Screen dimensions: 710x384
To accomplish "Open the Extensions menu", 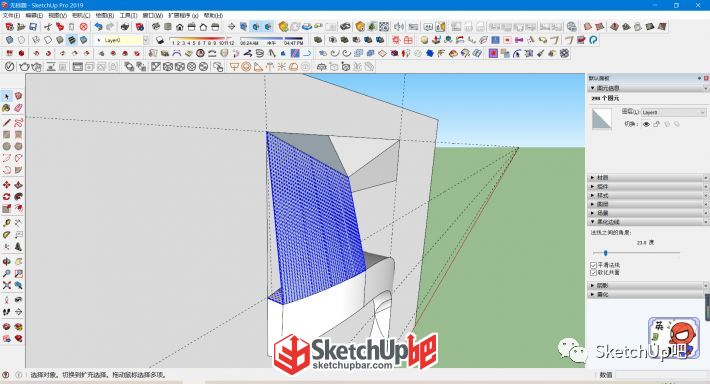I will [x=183, y=15].
